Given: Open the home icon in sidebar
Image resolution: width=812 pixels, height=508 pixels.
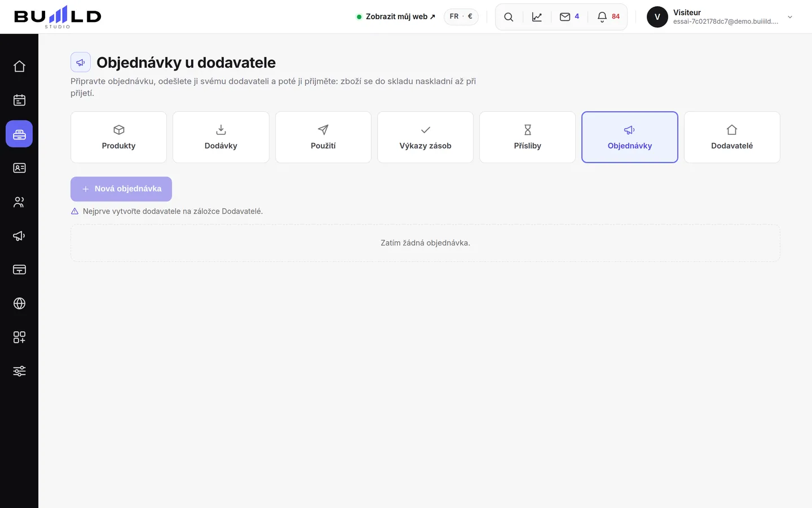Looking at the screenshot, I should [19, 66].
